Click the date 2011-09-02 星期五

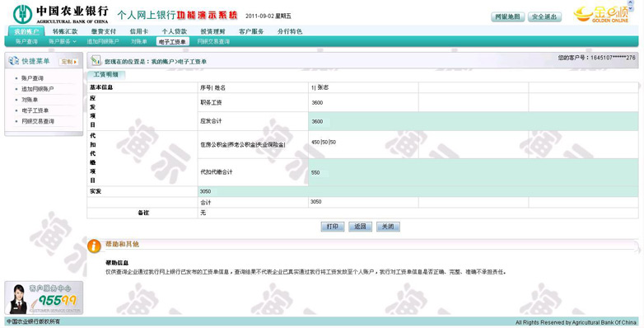[x=268, y=16]
